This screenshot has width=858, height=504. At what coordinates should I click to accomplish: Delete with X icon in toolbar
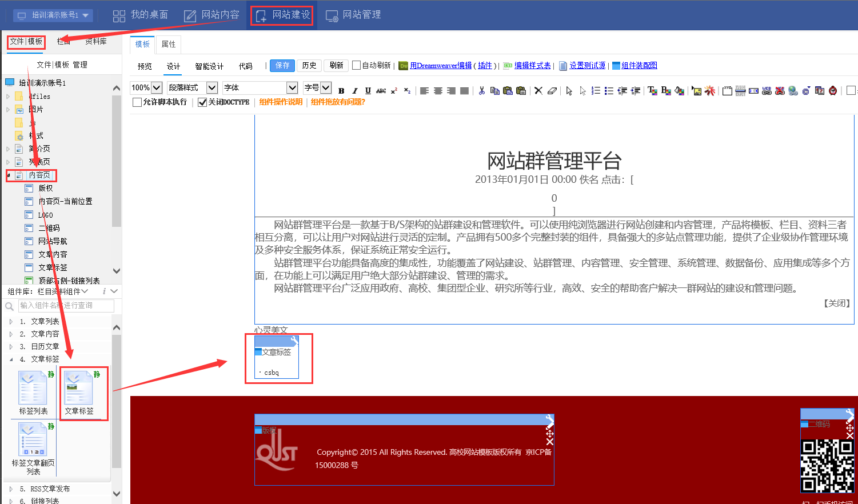click(538, 90)
